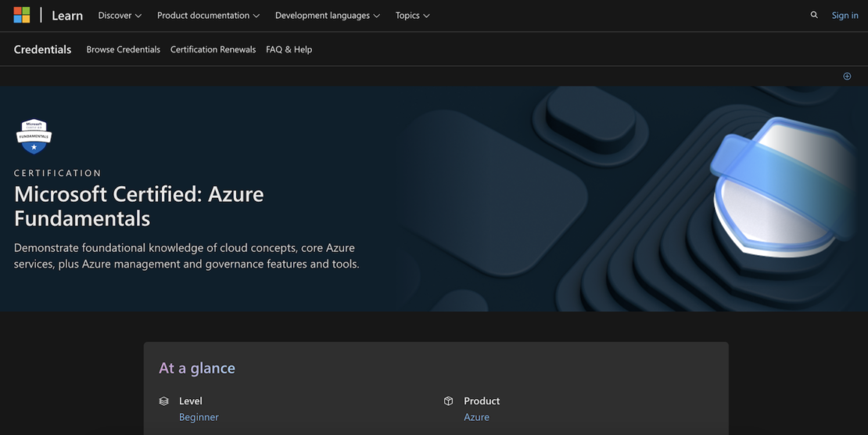Click the Azure Fundamentals certification badge

click(34, 136)
